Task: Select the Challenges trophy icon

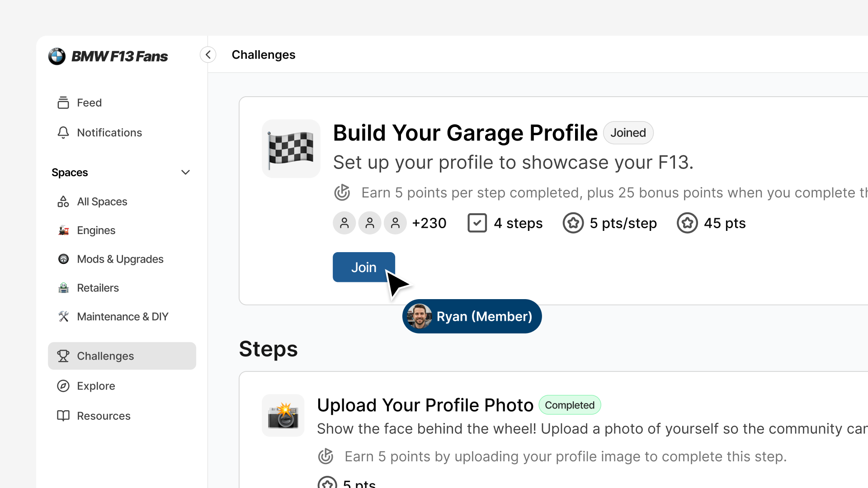Action: tap(63, 356)
